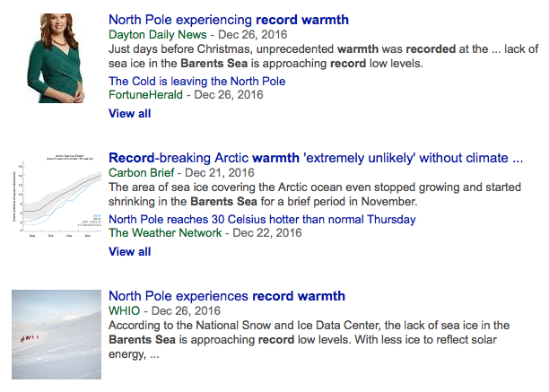Click the Dayton snippet 'Just days before Christmas'
This screenshot has width=549, height=392.
(x=324, y=56)
